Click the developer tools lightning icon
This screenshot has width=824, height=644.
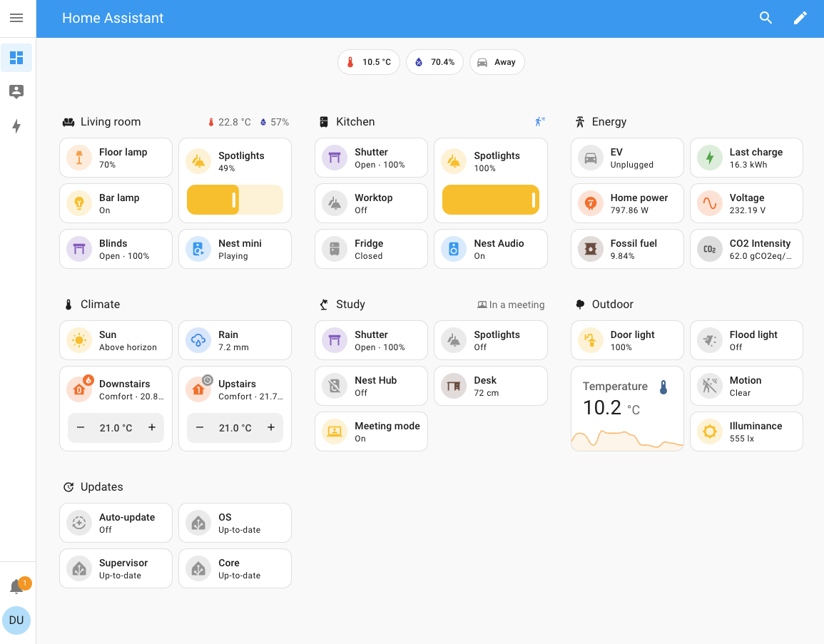(16, 126)
